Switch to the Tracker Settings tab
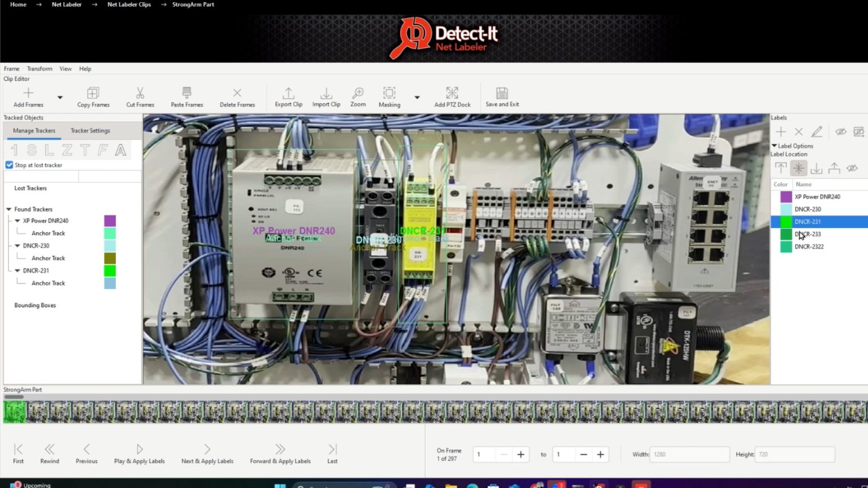 click(x=90, y=130)
